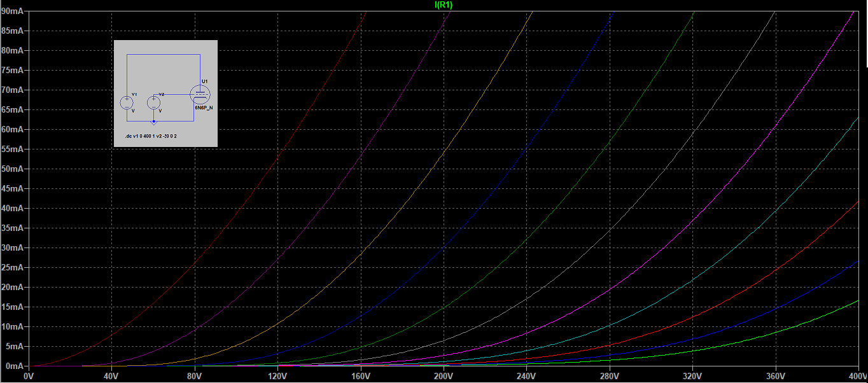Click the 160V horizontal axis label
Image resolution: width=868 pixels, height=383 pixels.
tap(360, 377)
